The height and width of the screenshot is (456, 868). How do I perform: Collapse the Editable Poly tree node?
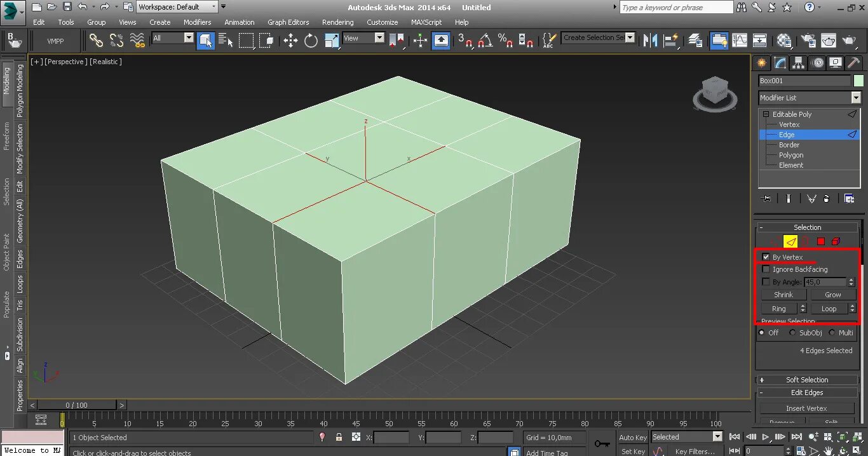[766, 114]
